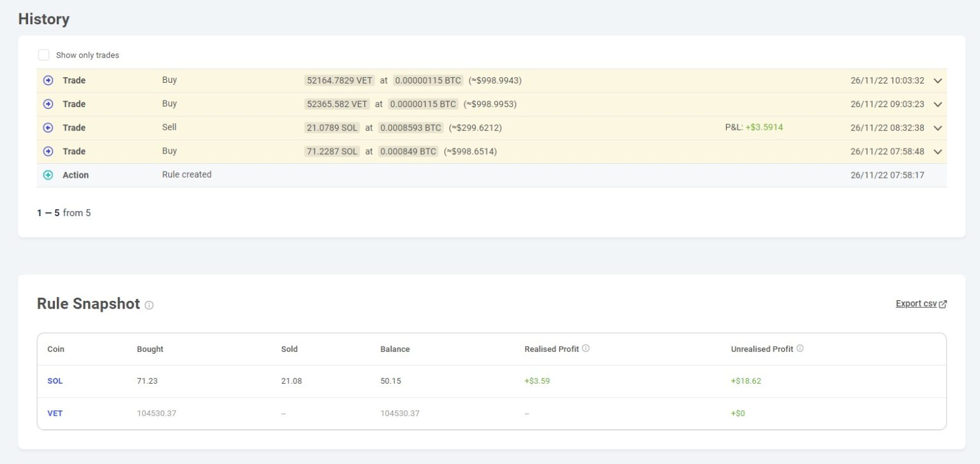Click the Coin column header

click(56, 349)
